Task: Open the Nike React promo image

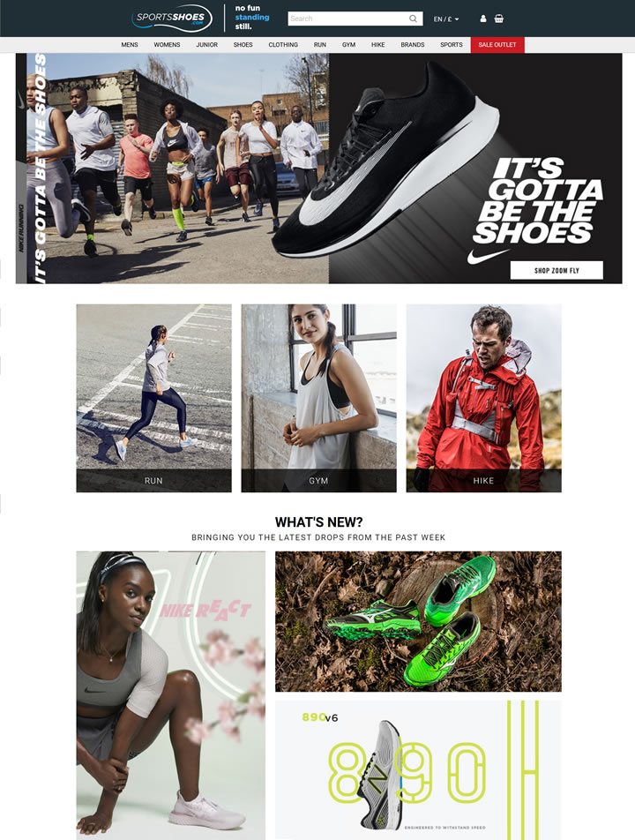Action: pyautogui.click(x=171, y=695)
